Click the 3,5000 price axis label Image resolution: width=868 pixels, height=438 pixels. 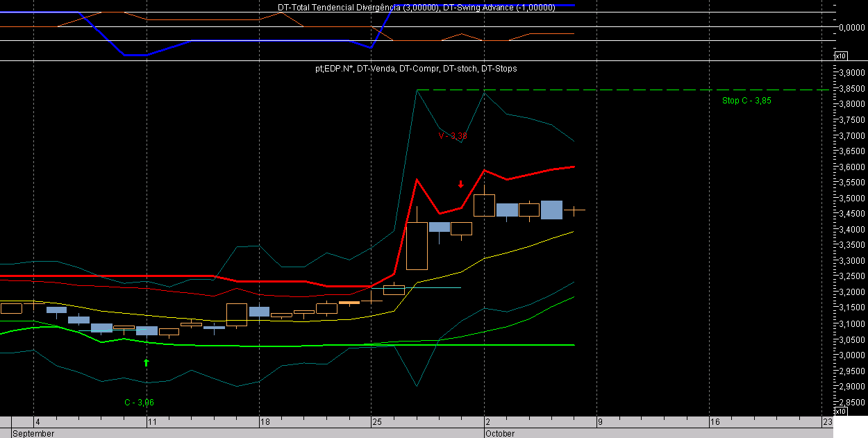(x=851, y=199)
